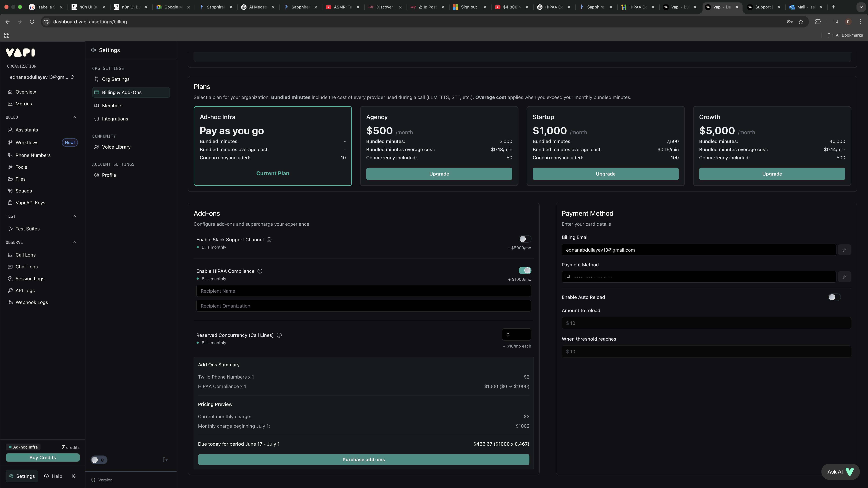The image size is (868, 488).
Task: Click the Purchase add-ons button
Action: [x=363, y=459]
